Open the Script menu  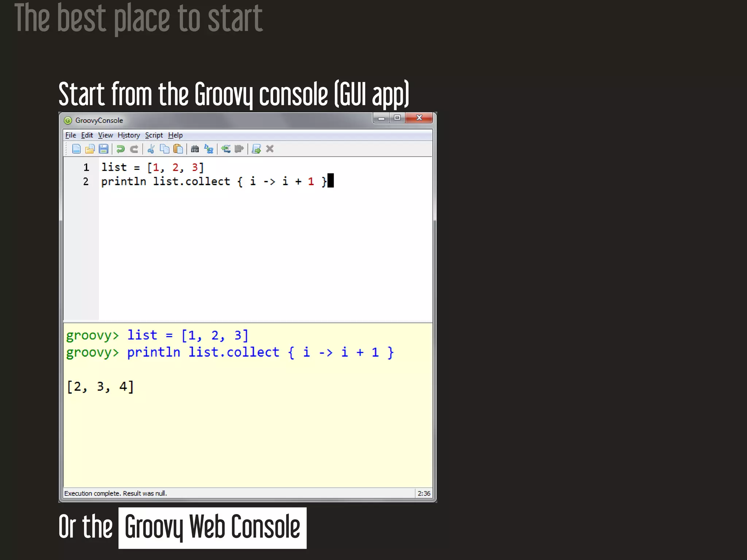[x=154, y=135]
